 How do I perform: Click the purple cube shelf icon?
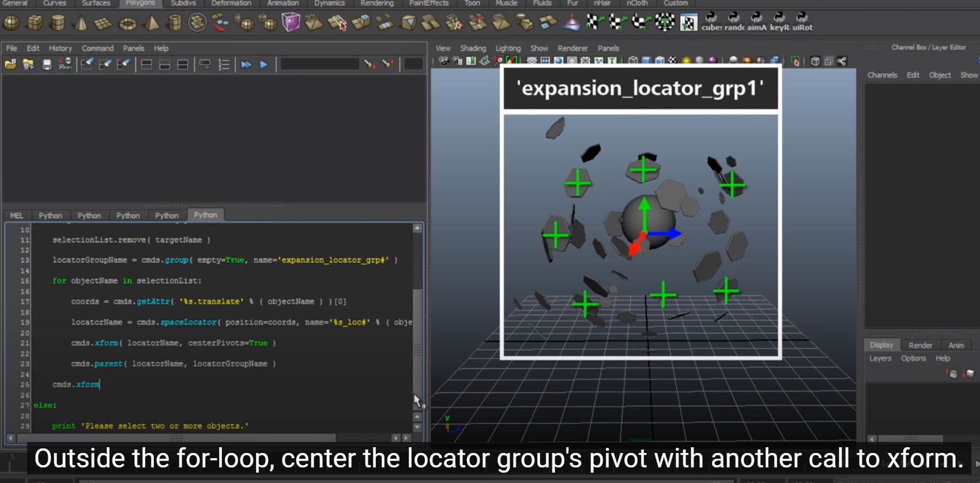click(291, 23)
